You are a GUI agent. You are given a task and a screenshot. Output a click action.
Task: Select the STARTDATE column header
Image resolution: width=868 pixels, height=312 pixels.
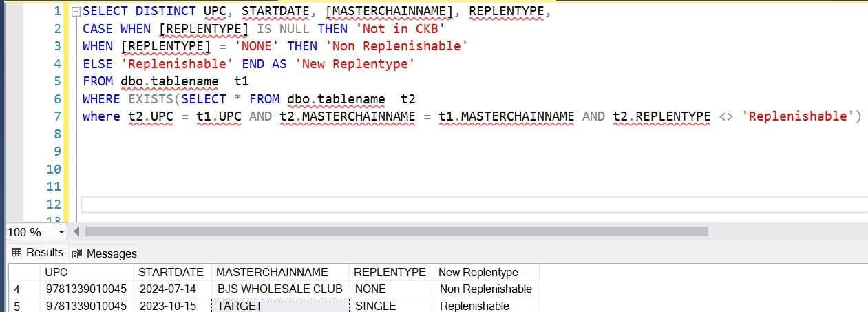(173, 272)
